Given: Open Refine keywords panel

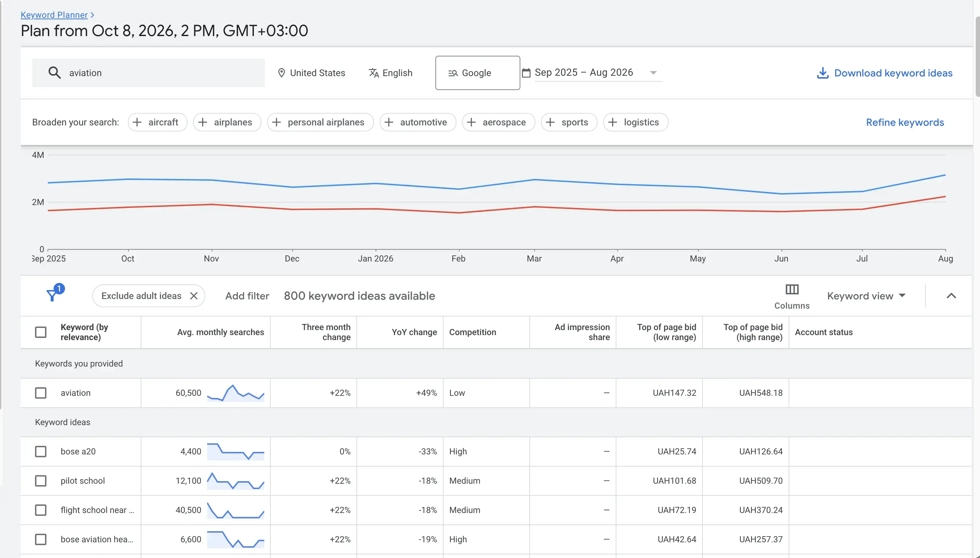Looking at the screenshot, I should coord(905,122).
